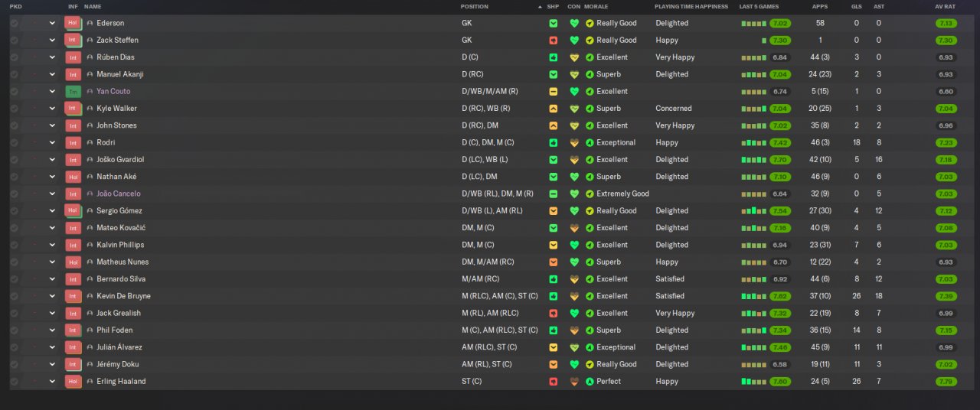
Task: Tick the picked checkbox for Phil Foden
Action: [x=15, y=330]
